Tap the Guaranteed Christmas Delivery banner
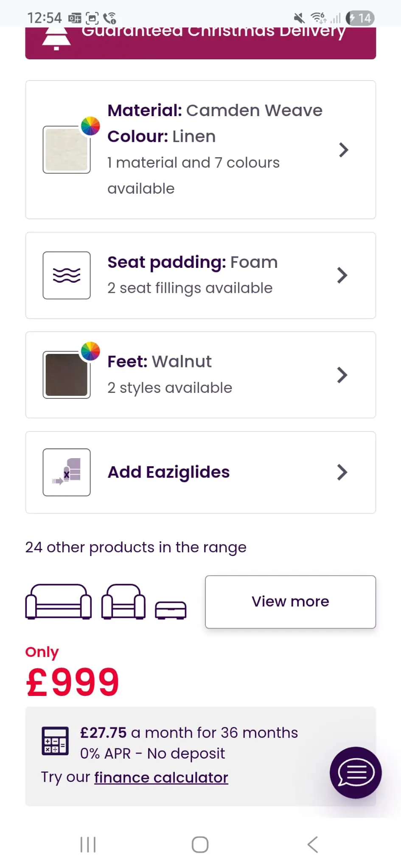The image size is (401, 868). click(x=212, y=42)
